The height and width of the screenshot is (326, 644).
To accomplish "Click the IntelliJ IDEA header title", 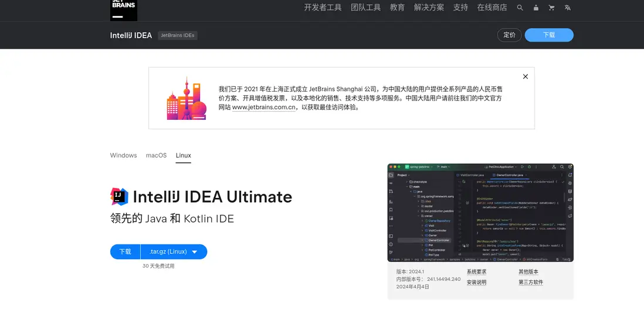I will pyautogui.click(x=131, y=35).
